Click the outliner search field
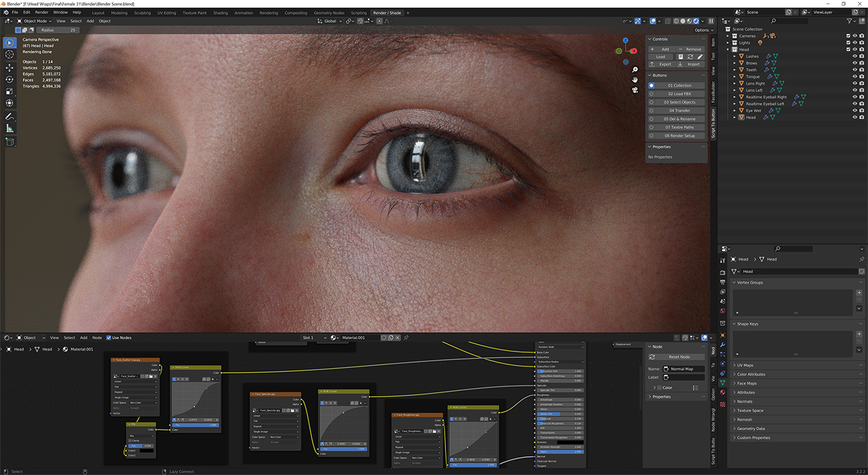868x475 pixels. [x=789, y=21]
